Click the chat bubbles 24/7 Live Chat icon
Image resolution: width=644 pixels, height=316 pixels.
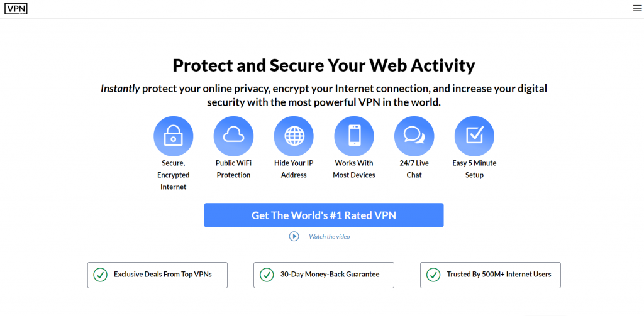tap(414, 136)
